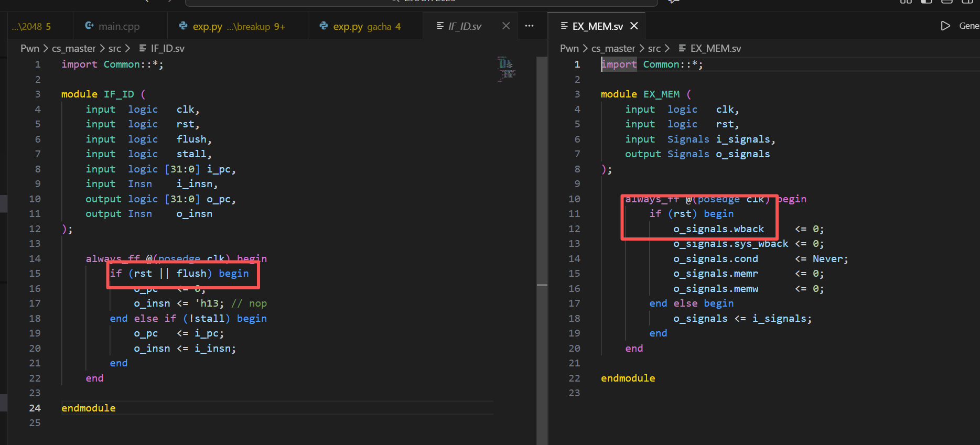Screen dimensions: 980x445
Task: Click line number 15 in IF_ID.sv
Action: pyautogui.click(x=35, y=273)
